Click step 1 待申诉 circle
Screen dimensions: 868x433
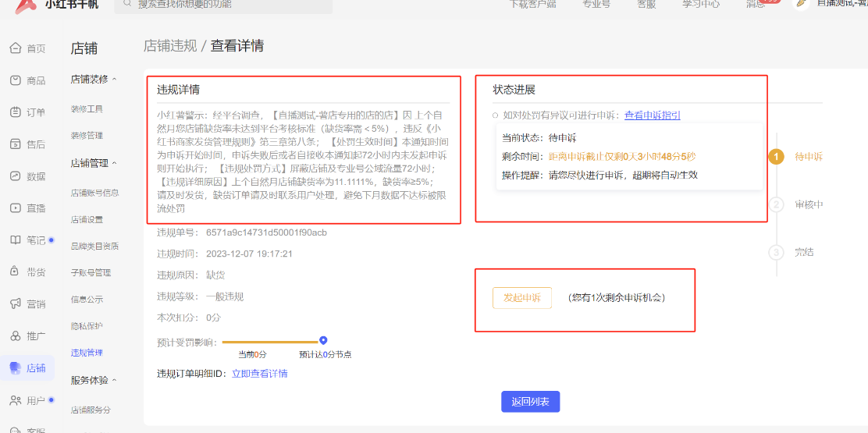pyautogui.click(x=776, y=157)
